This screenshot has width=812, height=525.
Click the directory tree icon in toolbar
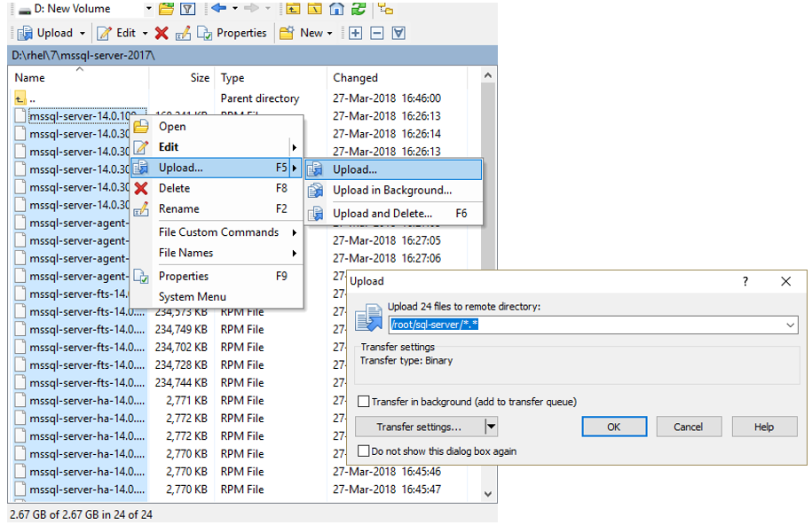pos(384,9)
